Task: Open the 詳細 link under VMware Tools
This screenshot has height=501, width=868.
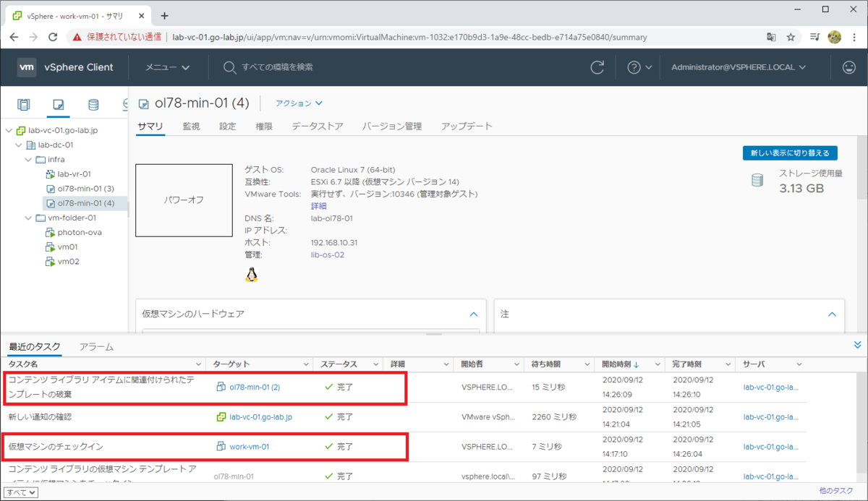Action: (319, 206)
